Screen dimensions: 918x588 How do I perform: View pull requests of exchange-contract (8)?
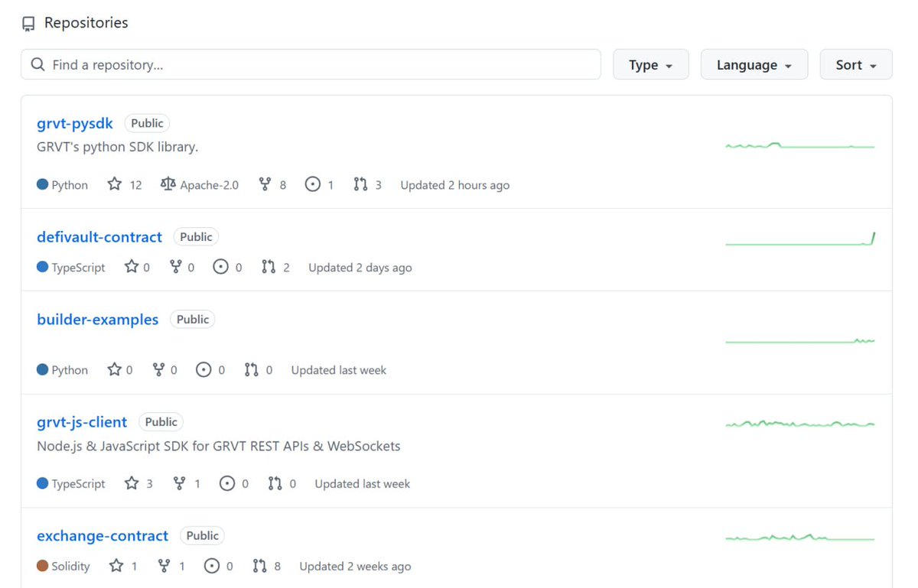[x=266, y=567]
